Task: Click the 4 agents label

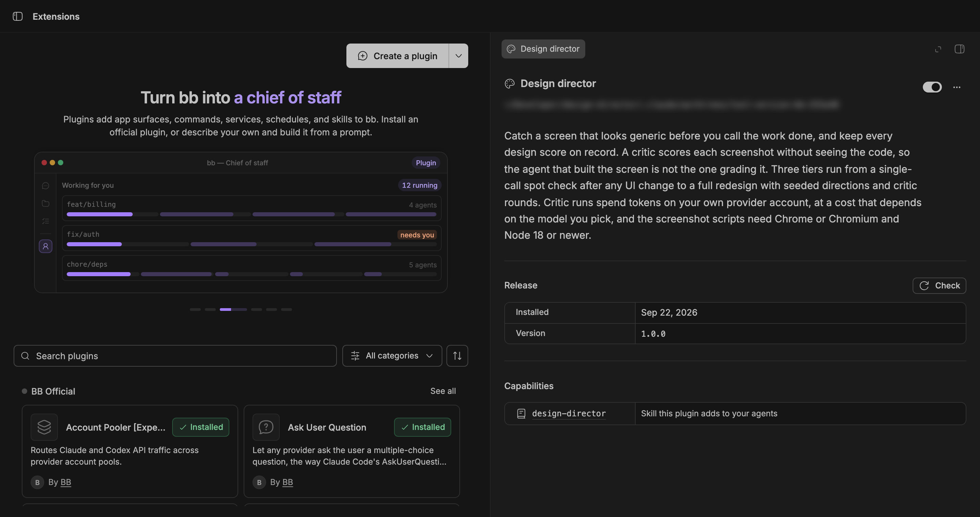Action: tap(423, 205)
